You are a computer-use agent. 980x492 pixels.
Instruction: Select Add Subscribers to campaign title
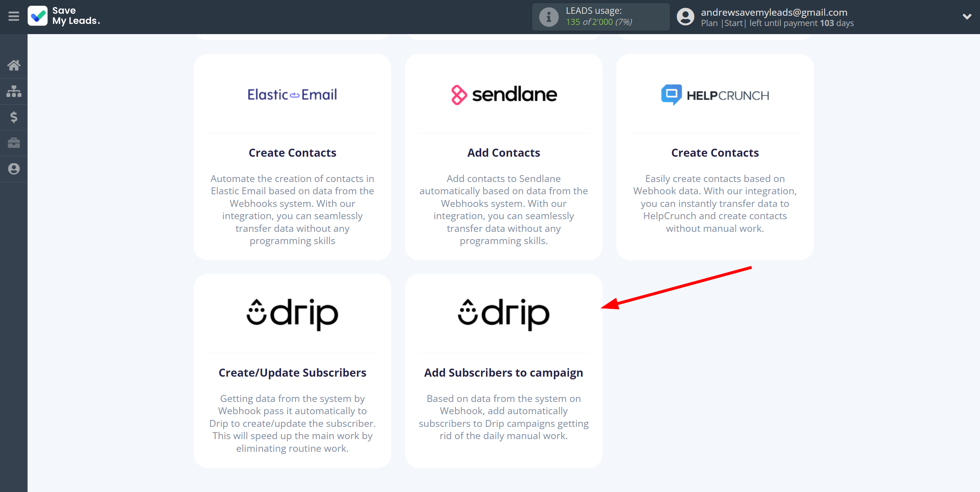[504, 372]
